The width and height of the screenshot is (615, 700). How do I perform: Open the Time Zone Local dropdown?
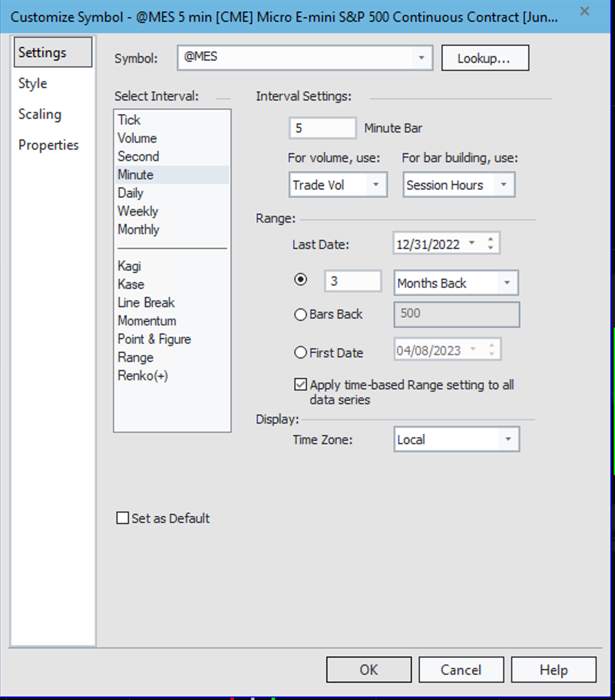tap(456, 440)
